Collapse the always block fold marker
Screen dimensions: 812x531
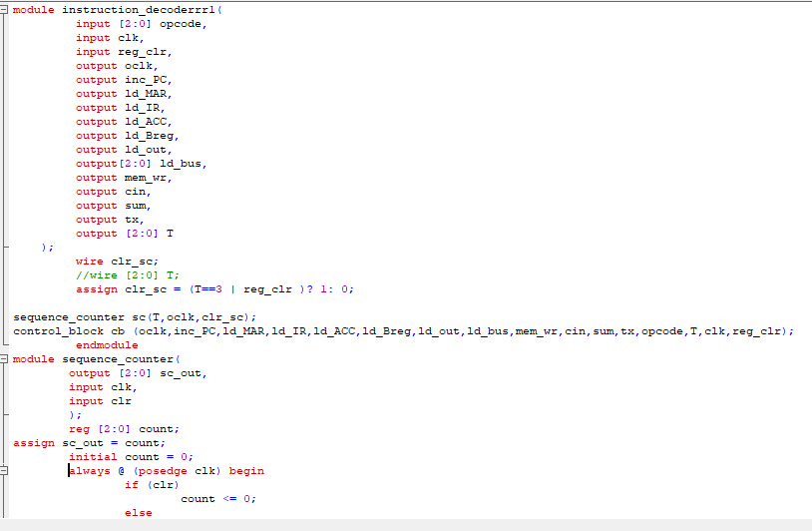4,470
